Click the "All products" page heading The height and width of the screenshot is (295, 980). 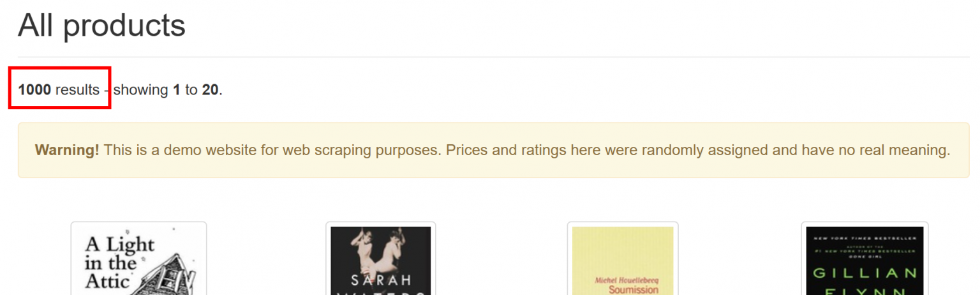click(101, 26)
